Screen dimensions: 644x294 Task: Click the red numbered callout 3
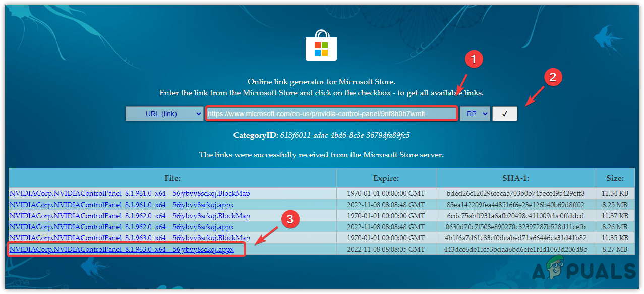point(290,220)
